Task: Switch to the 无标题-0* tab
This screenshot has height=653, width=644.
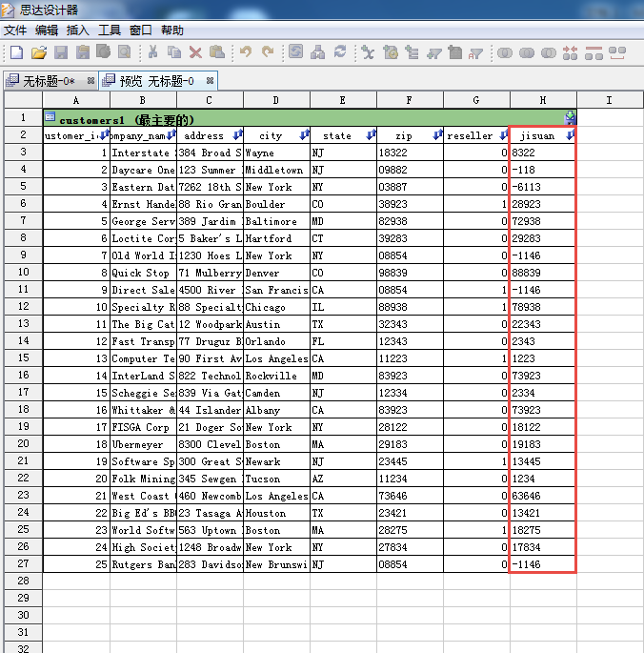Action: [x=49, y=81]
